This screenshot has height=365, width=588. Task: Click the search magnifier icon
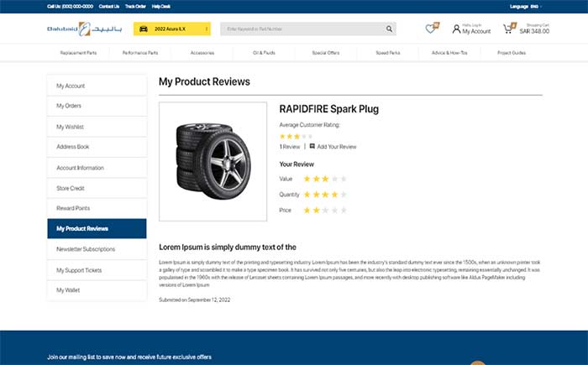[x=389, y=29]
